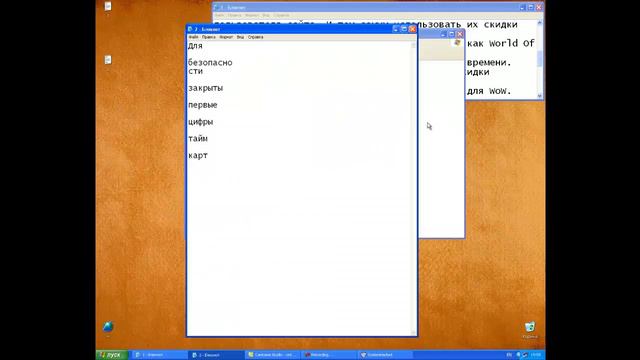This screenshot has height=360, width=640.
Task: Close the front Notepad window
Action: click(x=412, y=29)
